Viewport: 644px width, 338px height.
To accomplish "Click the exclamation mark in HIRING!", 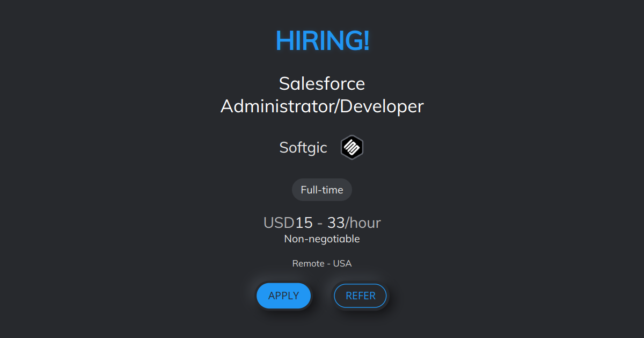I will [x=367, y=40].
